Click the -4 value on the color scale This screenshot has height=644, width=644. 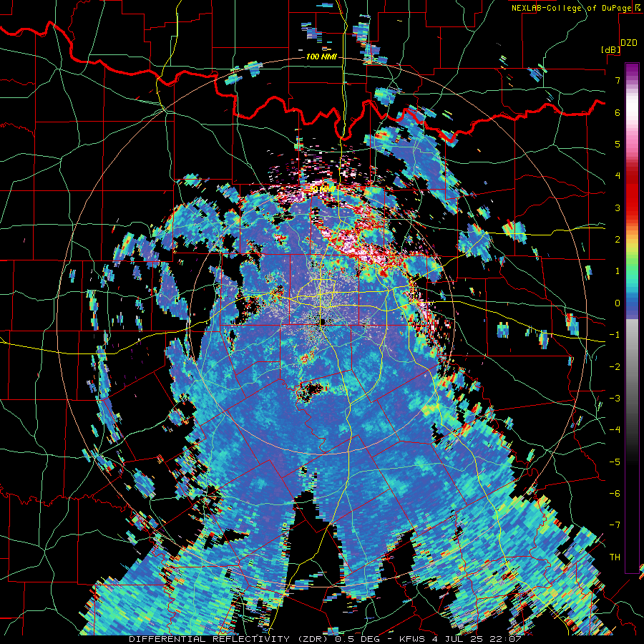pos(615,430)
